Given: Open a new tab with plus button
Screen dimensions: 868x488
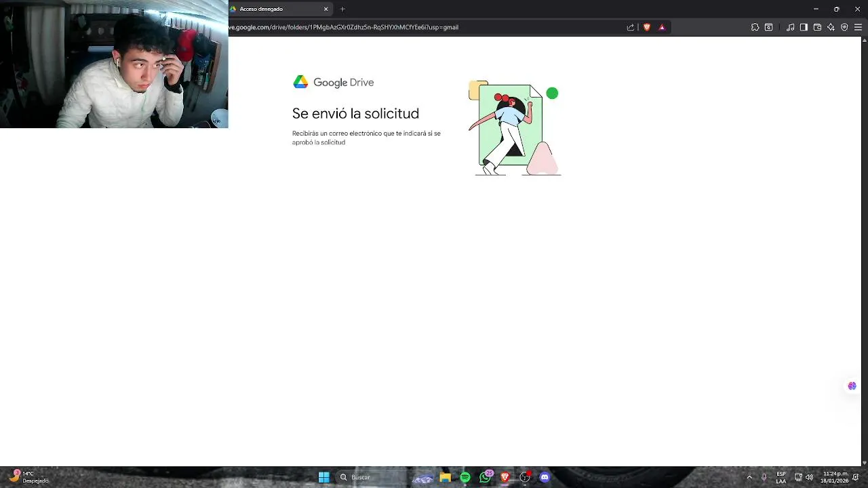Looking at the screenshot, I should click(x=342, y=9).
